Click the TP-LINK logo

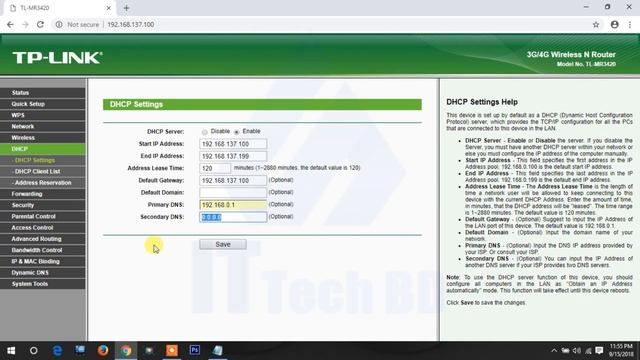point(57,58)
